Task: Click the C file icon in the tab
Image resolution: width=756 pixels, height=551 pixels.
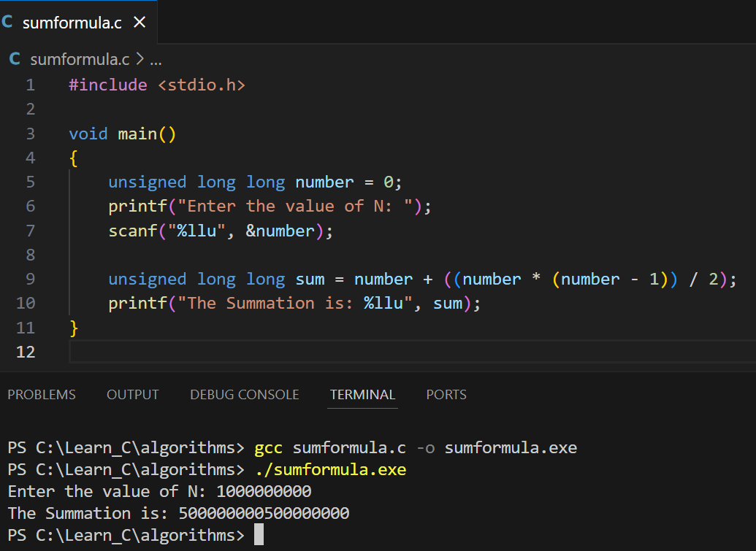Action: pyautogui.click(x=7, y=22)
